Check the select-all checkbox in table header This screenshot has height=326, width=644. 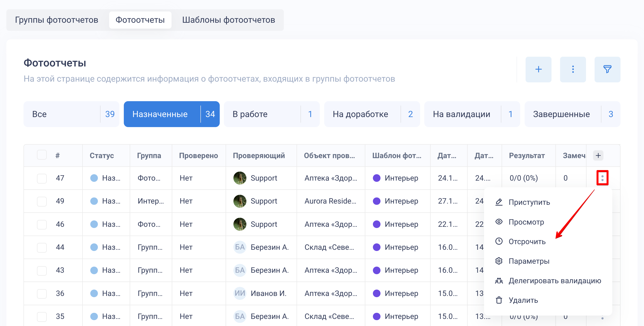point(42,155)
